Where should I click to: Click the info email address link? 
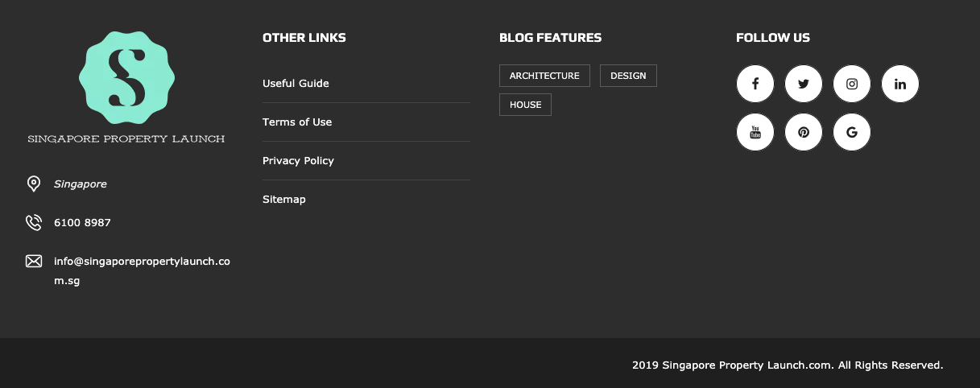coord(142,262)
